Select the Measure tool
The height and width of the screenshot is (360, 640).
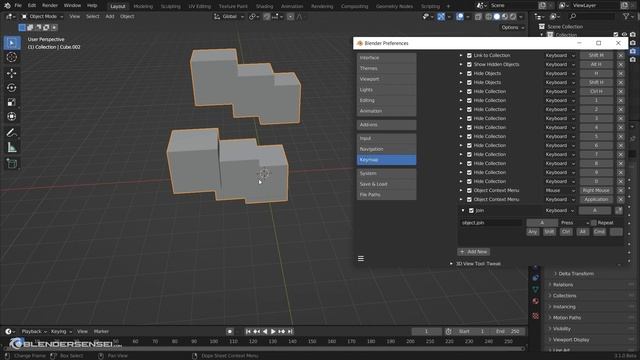click(12, 147)
